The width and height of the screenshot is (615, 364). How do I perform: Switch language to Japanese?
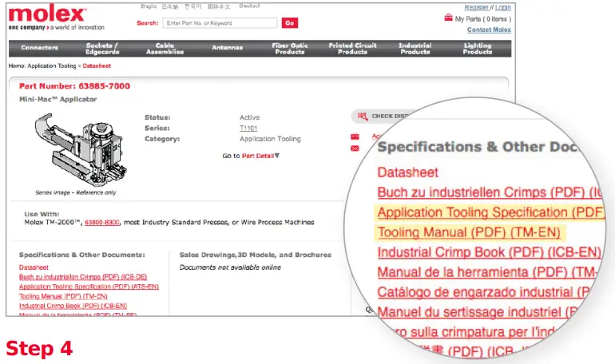pyautogui.click(x=170, y=6)
